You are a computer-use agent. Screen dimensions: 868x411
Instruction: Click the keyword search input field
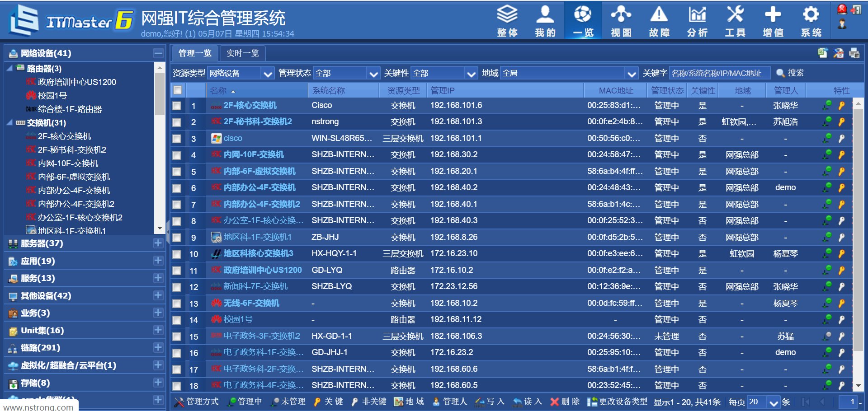720,73
